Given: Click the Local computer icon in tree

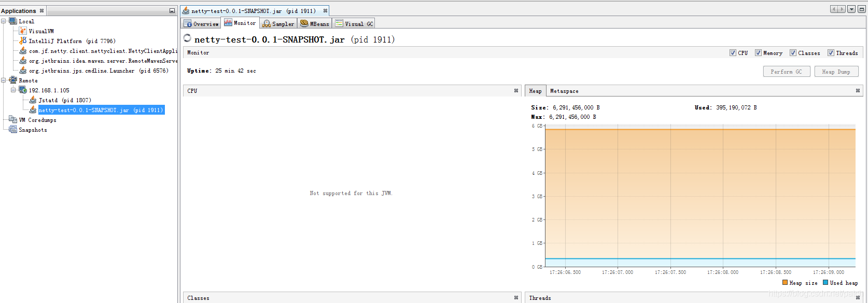Looking at the screenshot, I should pyautogui.click(x=13, y=21).
